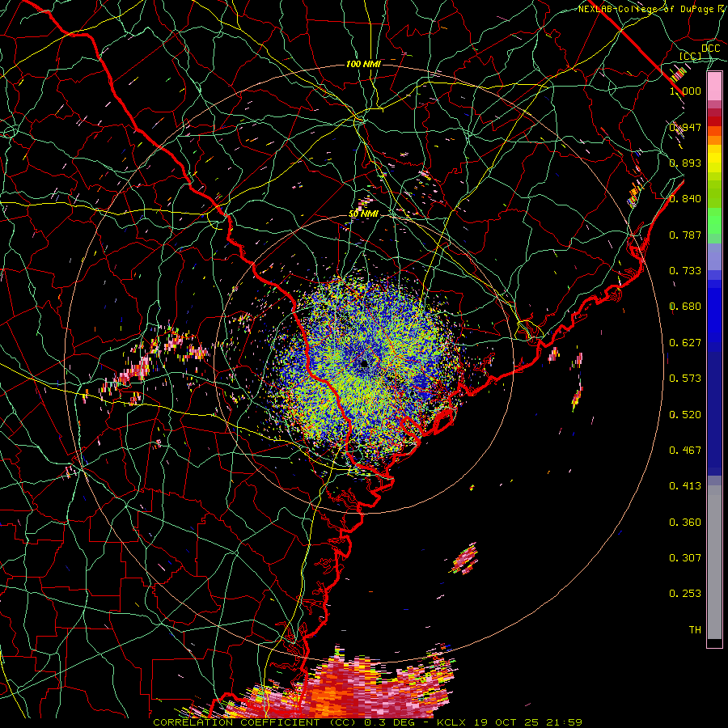728x728 pixels.
Task: Click the black radar site center dot
Action: (364, 363)
